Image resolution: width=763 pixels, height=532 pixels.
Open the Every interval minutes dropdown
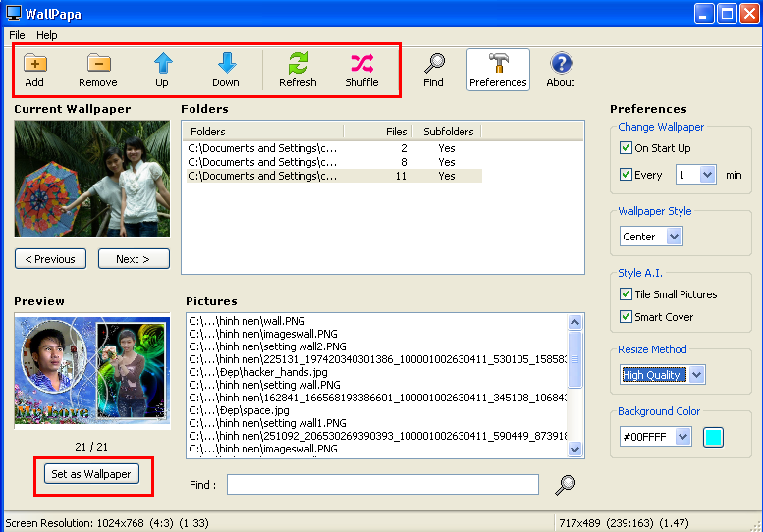(708, 175)
